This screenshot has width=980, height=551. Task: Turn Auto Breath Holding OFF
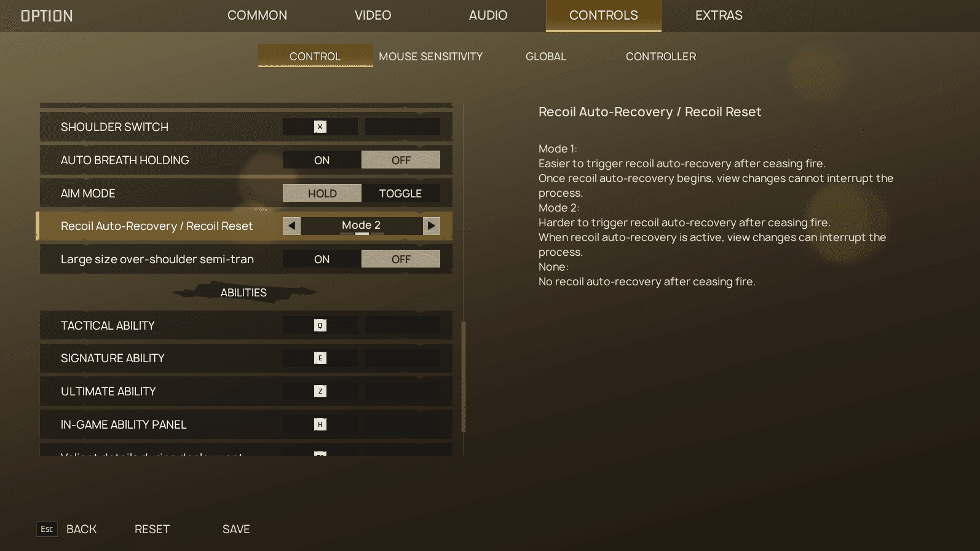[401, 160]
